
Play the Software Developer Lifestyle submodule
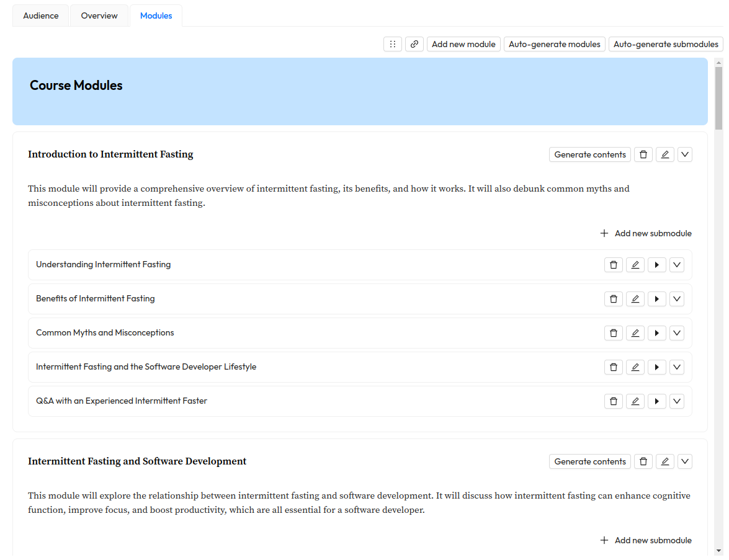(657, 367)
